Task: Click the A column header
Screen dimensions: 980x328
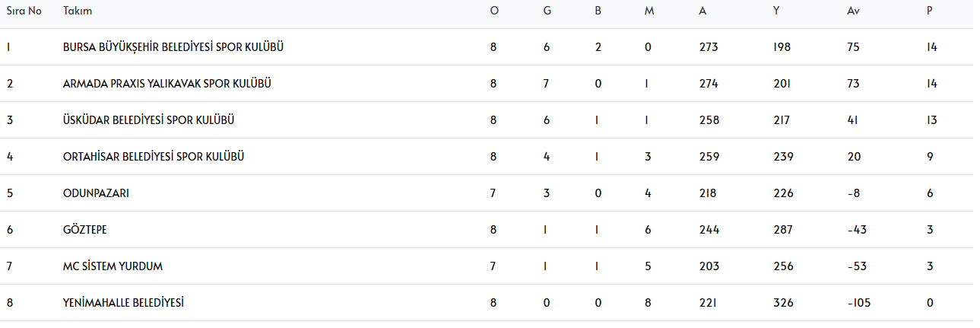Action: [702, 11]
